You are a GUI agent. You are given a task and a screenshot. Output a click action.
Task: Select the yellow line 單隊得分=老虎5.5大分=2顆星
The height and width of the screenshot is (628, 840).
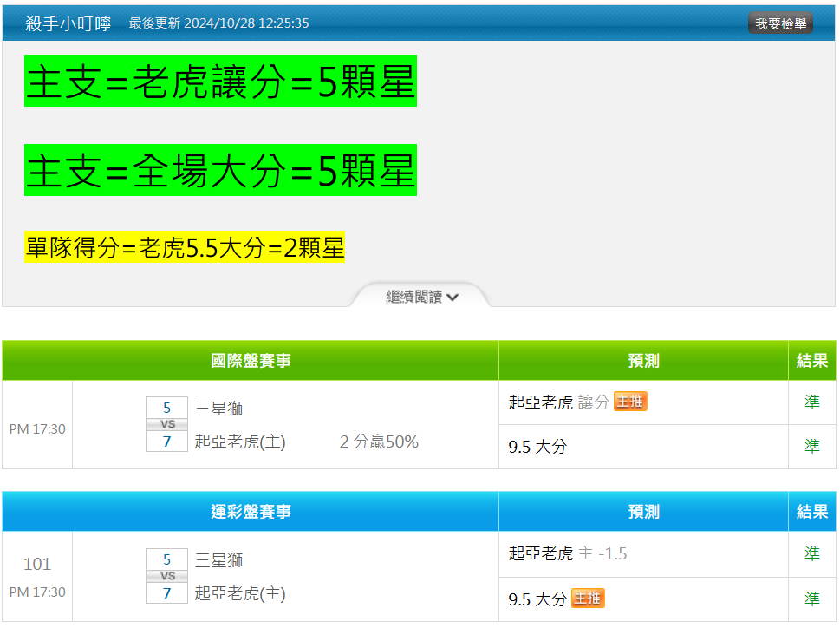185,247
